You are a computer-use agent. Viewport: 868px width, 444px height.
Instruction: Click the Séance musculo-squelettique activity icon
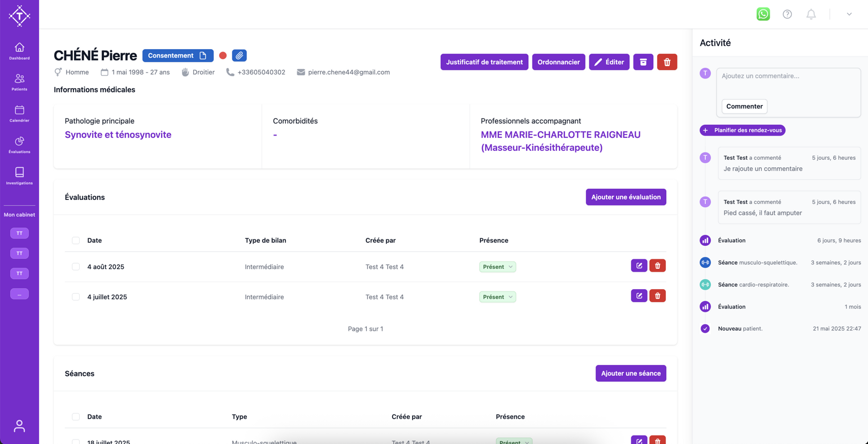[705, 263]
